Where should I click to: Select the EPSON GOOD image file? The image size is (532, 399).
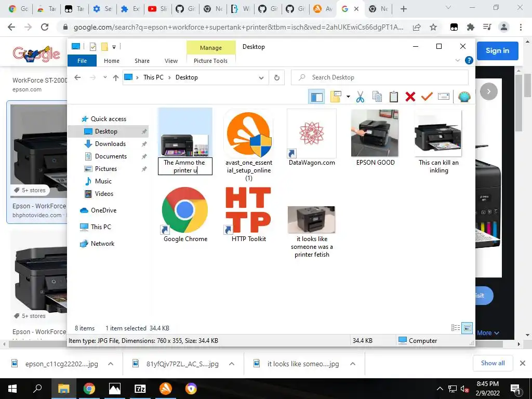[375, 138]
